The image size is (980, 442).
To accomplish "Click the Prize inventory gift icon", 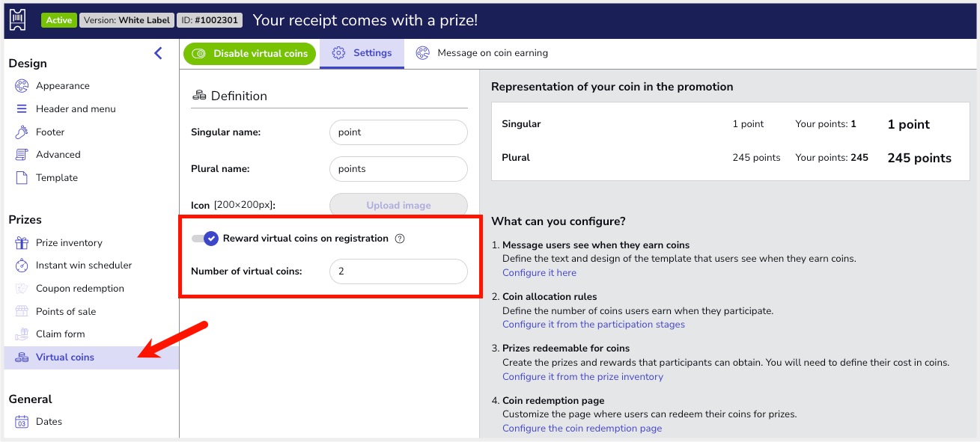I will coord(22,243).
